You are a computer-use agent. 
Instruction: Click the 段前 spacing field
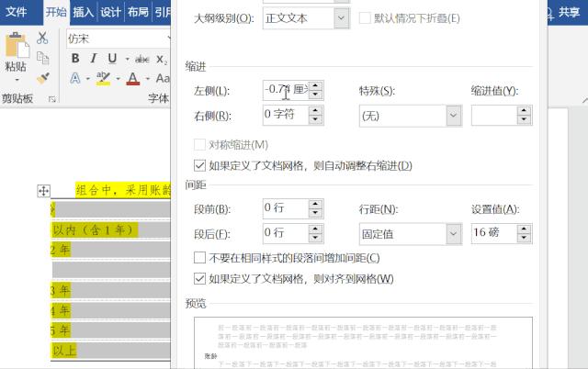coord(286,208)
